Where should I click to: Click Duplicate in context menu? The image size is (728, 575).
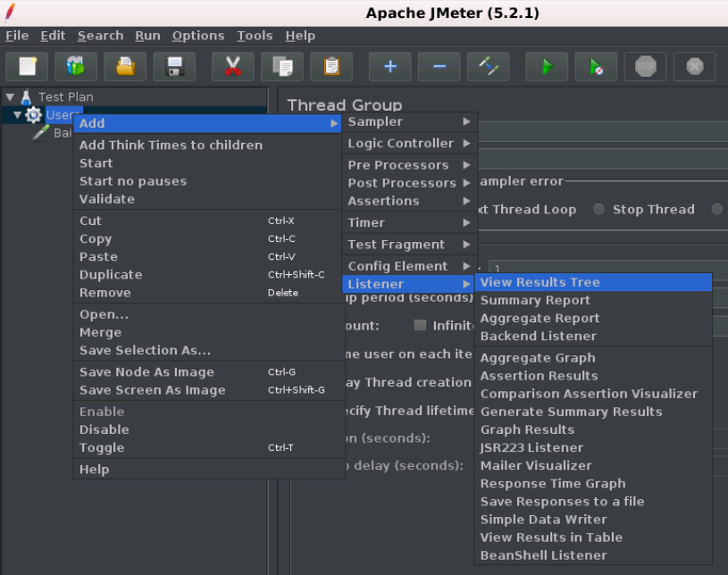point(207,275)
